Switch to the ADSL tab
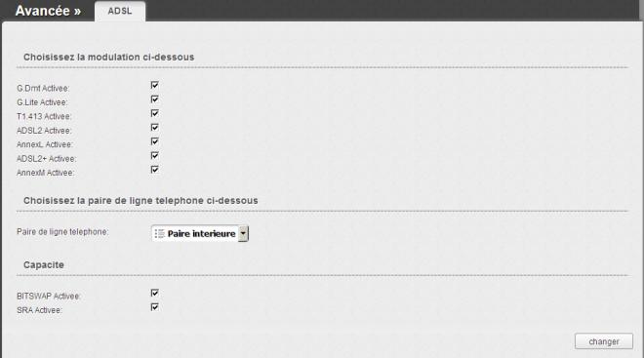 tap(120, 11)
